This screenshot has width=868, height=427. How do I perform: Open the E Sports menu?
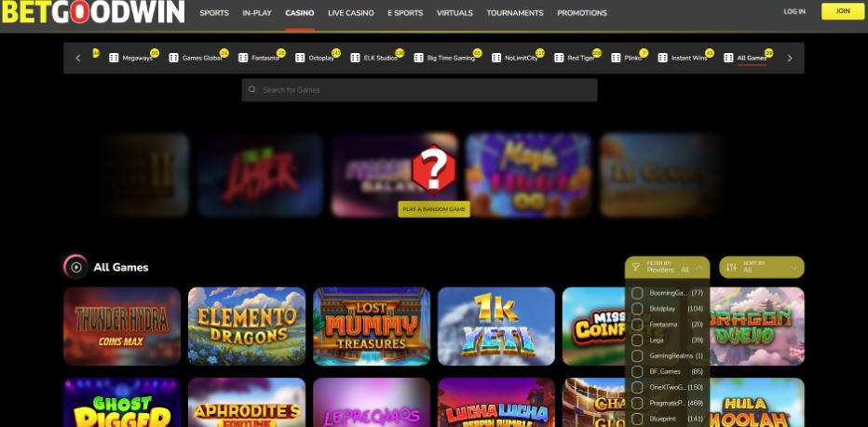click(x=405, y=13)
